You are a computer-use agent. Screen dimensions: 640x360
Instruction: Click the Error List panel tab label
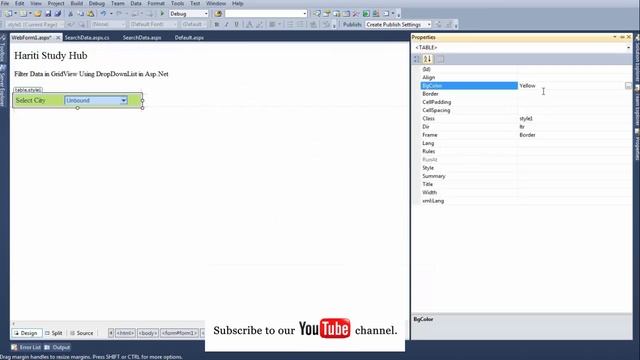[x=30, y=347]
